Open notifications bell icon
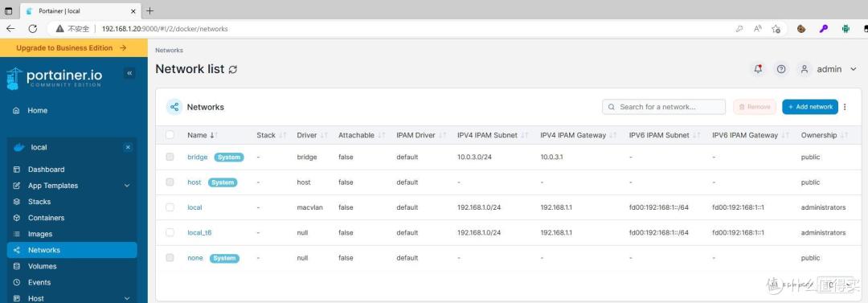This screenshot has height=303, width=868. [758, 69]
